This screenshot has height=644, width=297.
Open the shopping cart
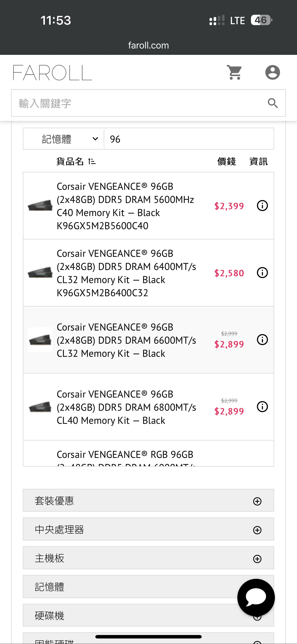point(235,73)
